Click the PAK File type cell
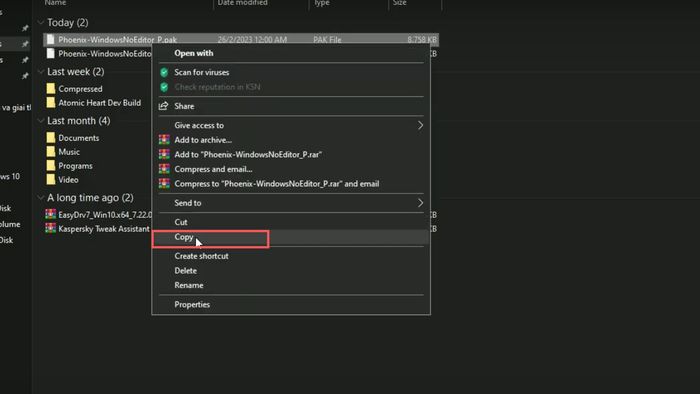Screen dimensions: 700x394 coord(327,40)
